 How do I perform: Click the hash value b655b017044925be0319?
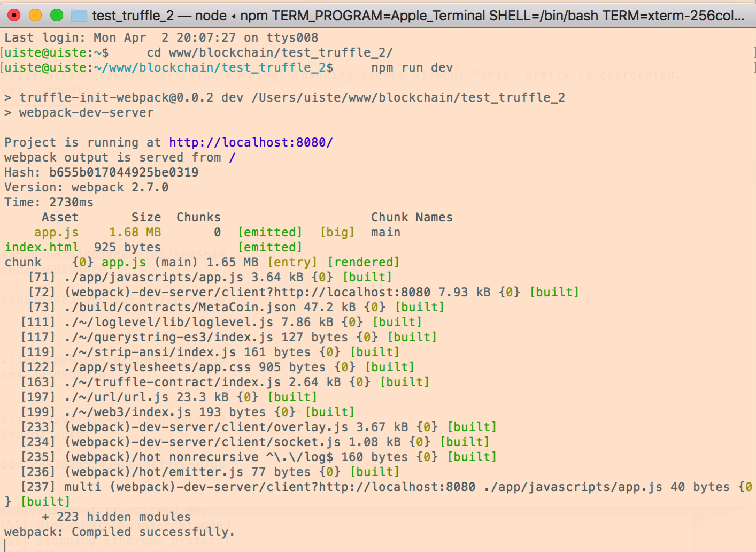[x=124, y=172]
